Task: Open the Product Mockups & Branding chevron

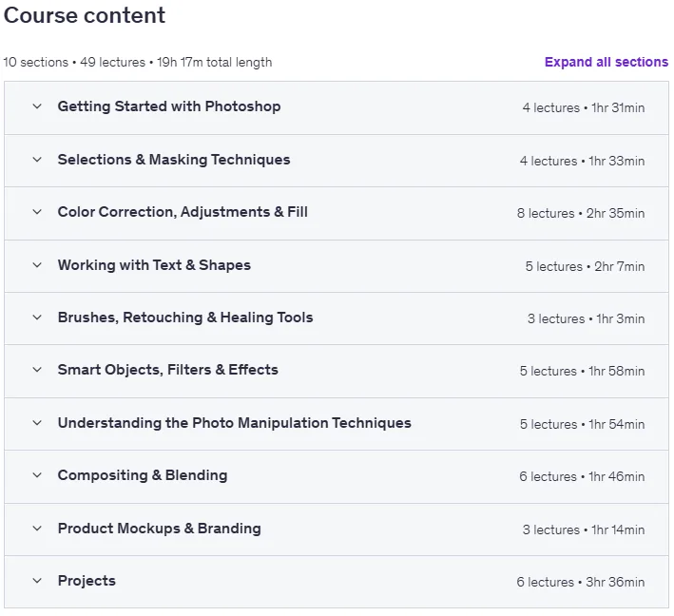Action: 37,529
